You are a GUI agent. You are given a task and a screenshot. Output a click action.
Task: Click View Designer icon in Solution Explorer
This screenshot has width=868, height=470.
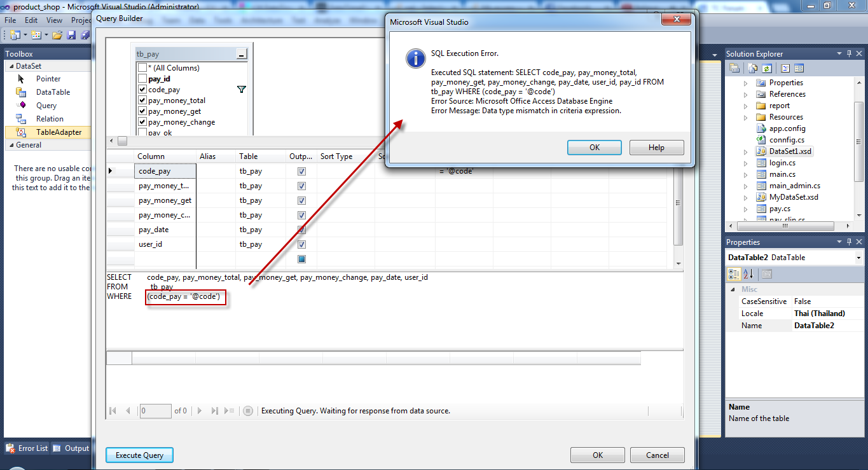point(799,68)
